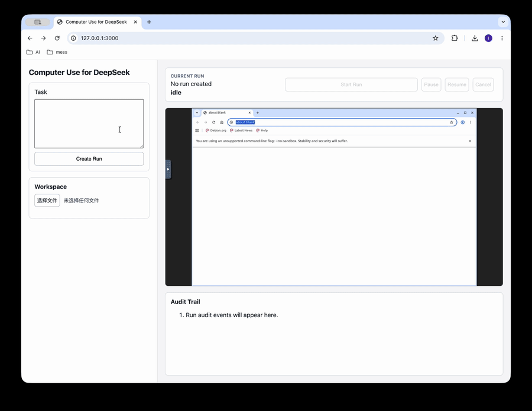Click the Audit Trail heading
The image size is (532, 411).
coord(185,302)
